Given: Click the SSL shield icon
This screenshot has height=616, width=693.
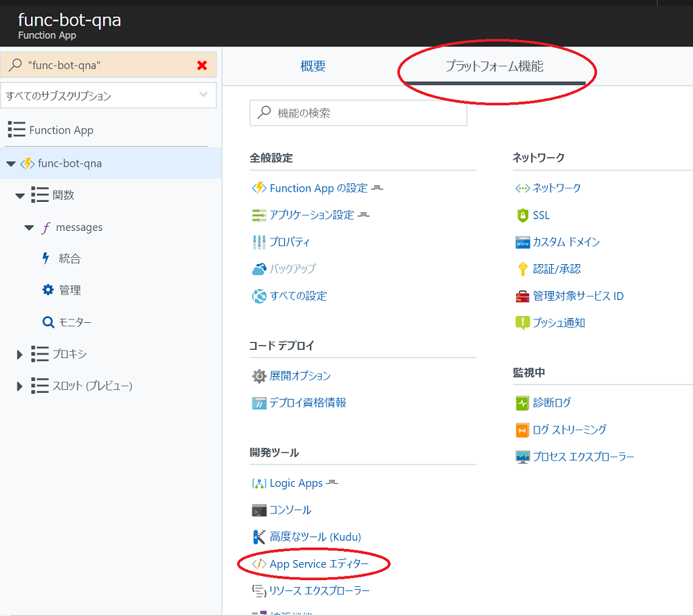Looking at the screenshot, I should point(522,215).
